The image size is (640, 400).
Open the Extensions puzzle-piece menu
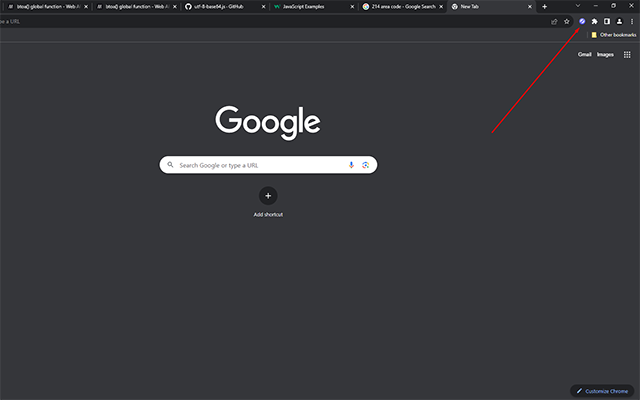click(x=595, y=21)
